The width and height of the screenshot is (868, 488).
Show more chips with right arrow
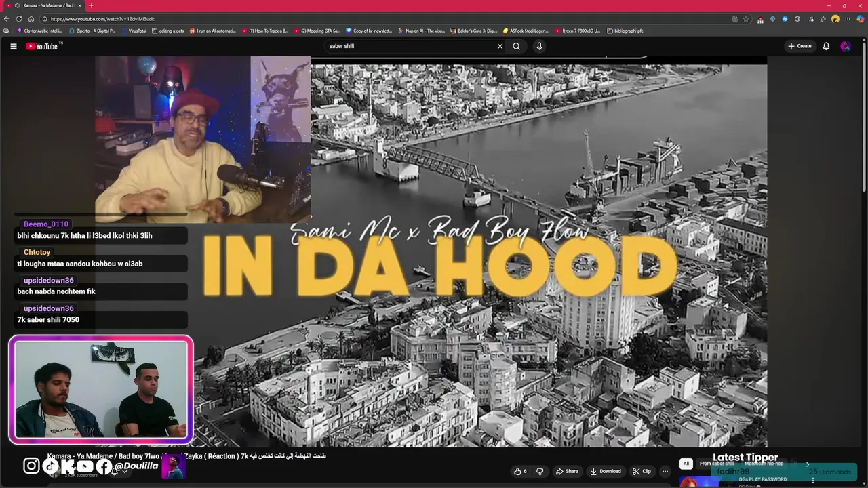click(x=807, y=464)
